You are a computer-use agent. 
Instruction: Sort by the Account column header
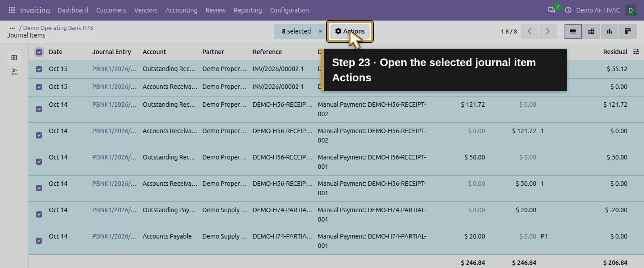154,52
